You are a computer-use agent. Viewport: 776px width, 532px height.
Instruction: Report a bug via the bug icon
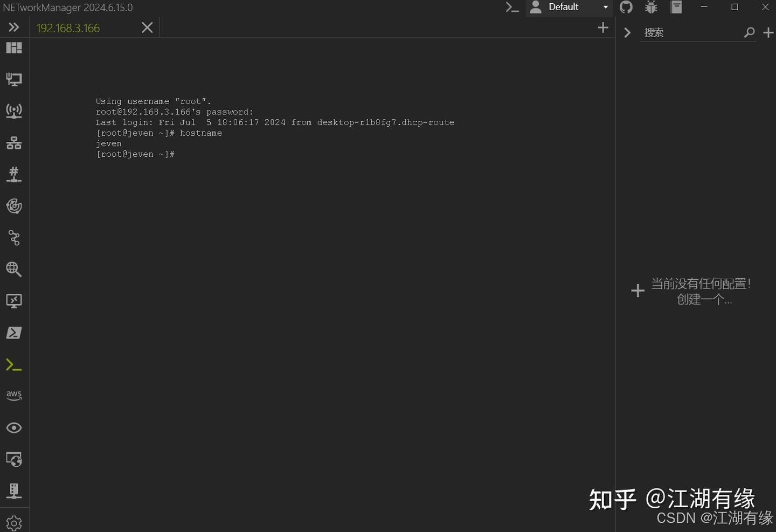coord(650,8)
